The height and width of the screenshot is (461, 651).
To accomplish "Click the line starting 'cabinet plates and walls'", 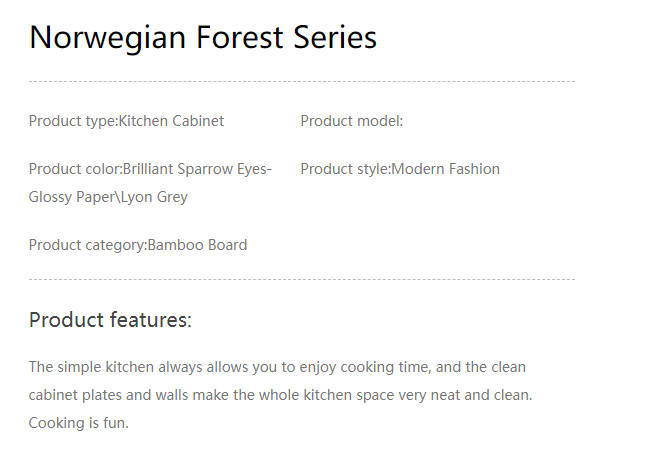I will [x=280, y=395].
